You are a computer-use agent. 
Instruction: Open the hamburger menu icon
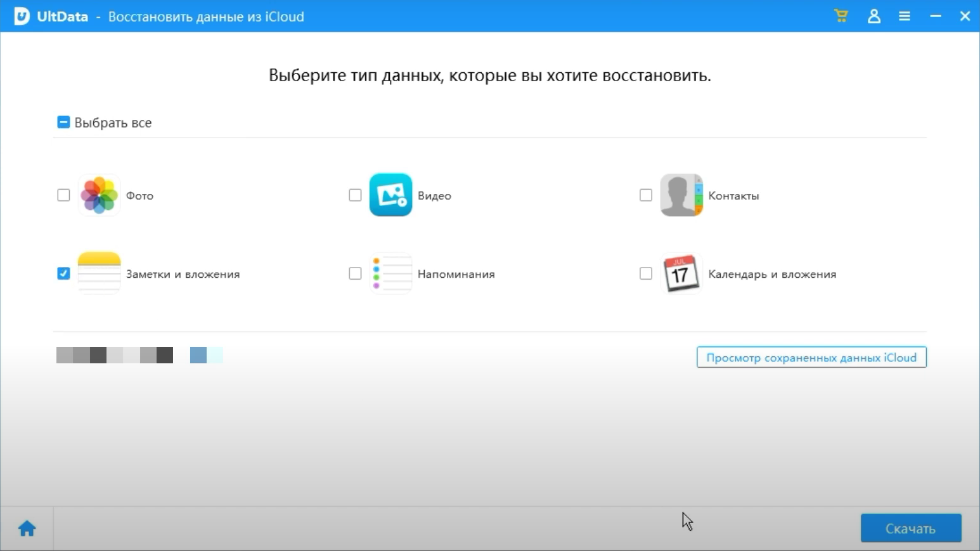coord(905,16)
